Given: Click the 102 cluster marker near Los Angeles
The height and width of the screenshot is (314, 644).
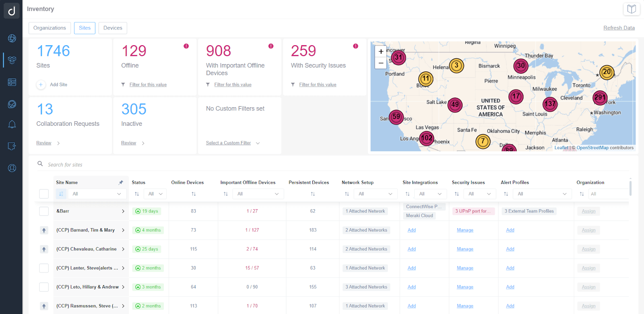Looking at the screenshot, I should pyautogui.click(x=427, y=138).
